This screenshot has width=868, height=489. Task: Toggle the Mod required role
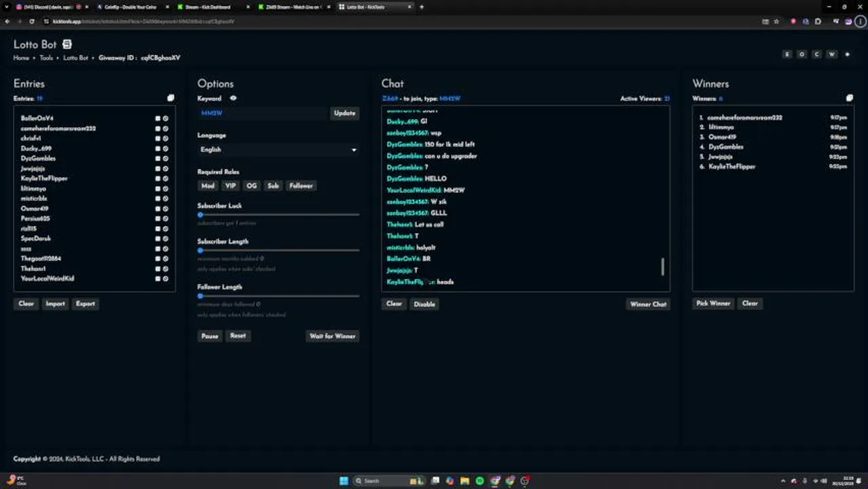(208, 185)
